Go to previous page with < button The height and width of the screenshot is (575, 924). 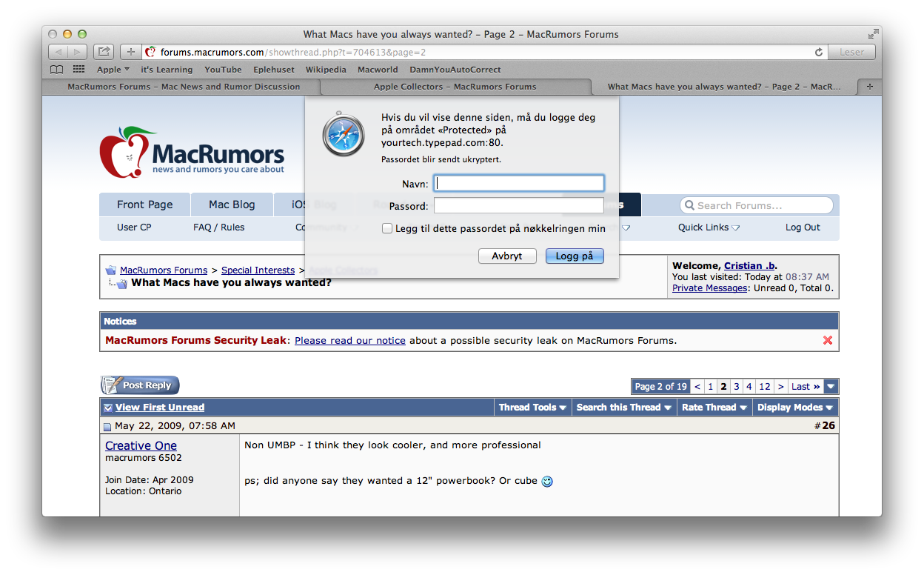pyautogui.click(x=697, y=386)
